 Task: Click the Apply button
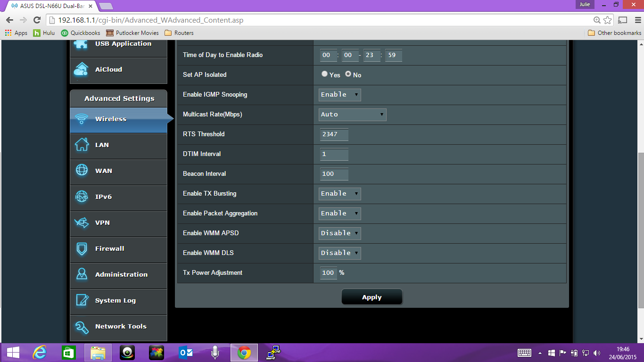tap(372, 297)
